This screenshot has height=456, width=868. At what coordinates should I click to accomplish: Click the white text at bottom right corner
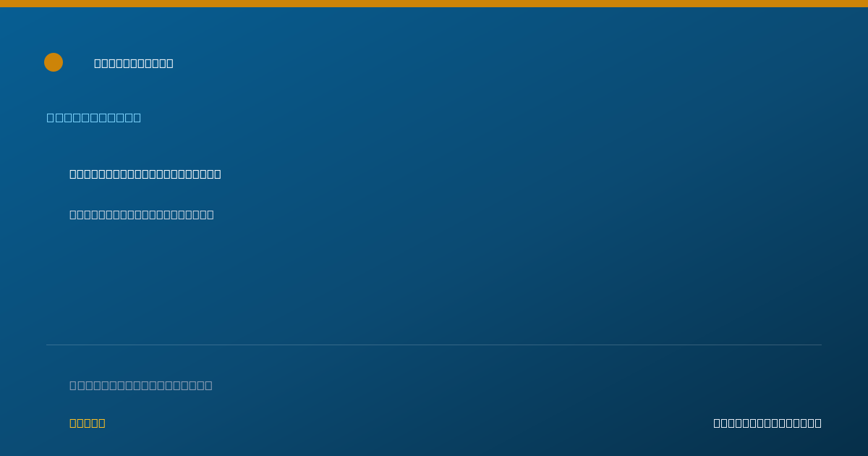(767, 423)
